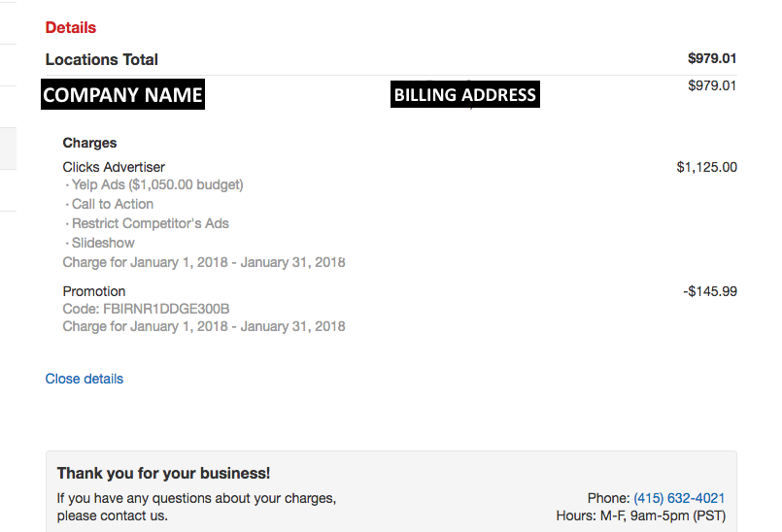Click the $1,125.00 charge amount
The width and height of the screenshot is (782, 532).
[x=706, y=167]
